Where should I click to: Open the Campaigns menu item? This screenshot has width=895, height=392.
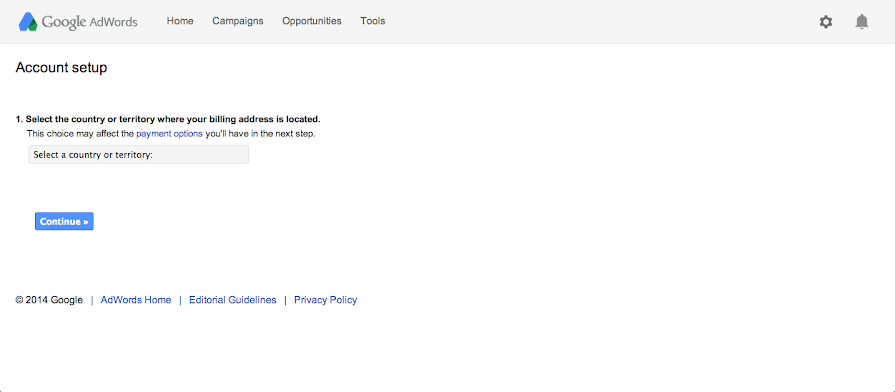tap(238, 21)
